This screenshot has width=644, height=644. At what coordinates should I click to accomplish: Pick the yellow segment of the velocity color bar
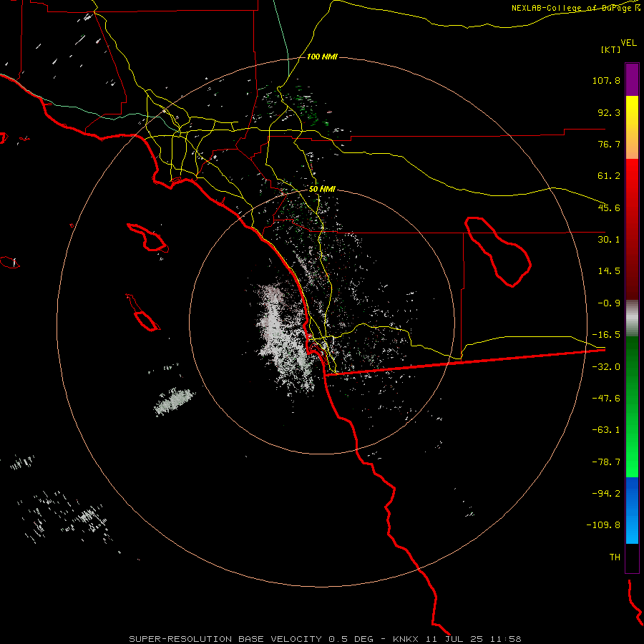pos(632,127)
